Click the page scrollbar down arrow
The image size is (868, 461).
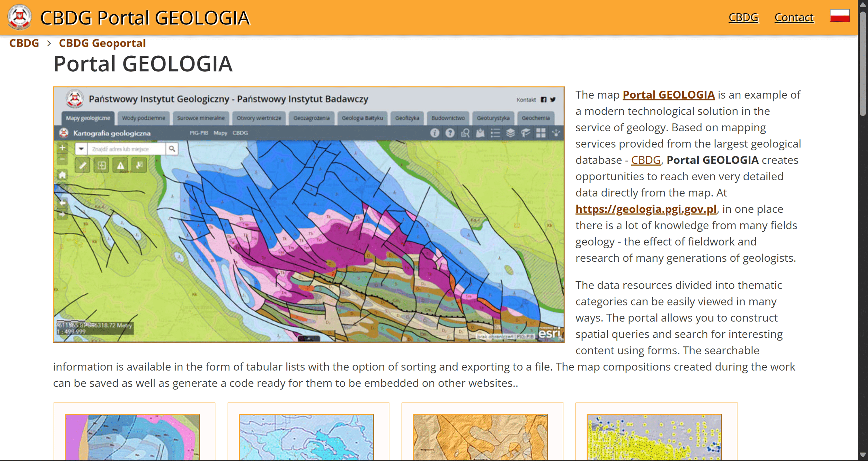tap(863, 455)
